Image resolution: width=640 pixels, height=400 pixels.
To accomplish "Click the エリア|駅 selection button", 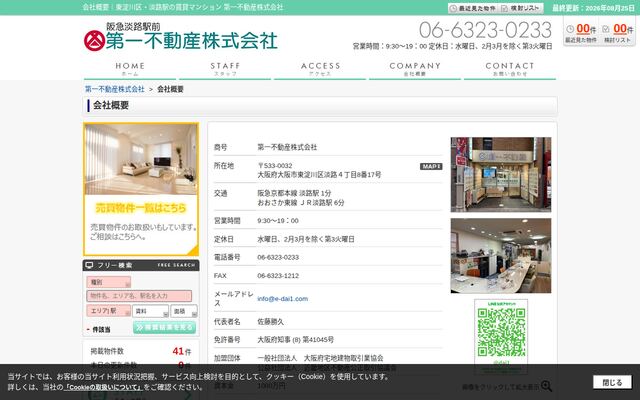I will [109, 311].
